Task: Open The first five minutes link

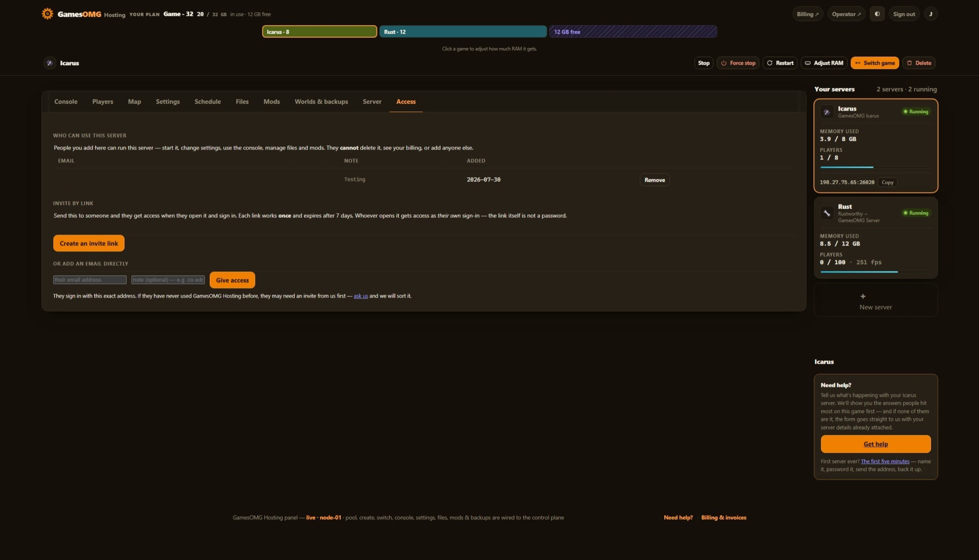Action: [x=885, y=461]
